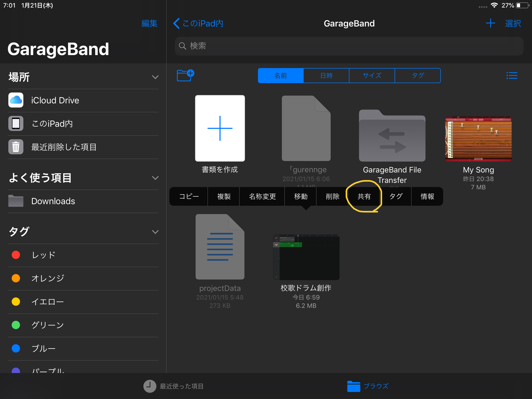Collapse the よく使う項目 section

(155, 178)
